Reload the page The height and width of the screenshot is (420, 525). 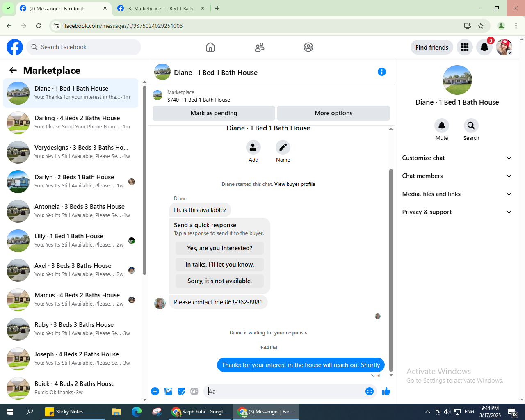[39, 26]
